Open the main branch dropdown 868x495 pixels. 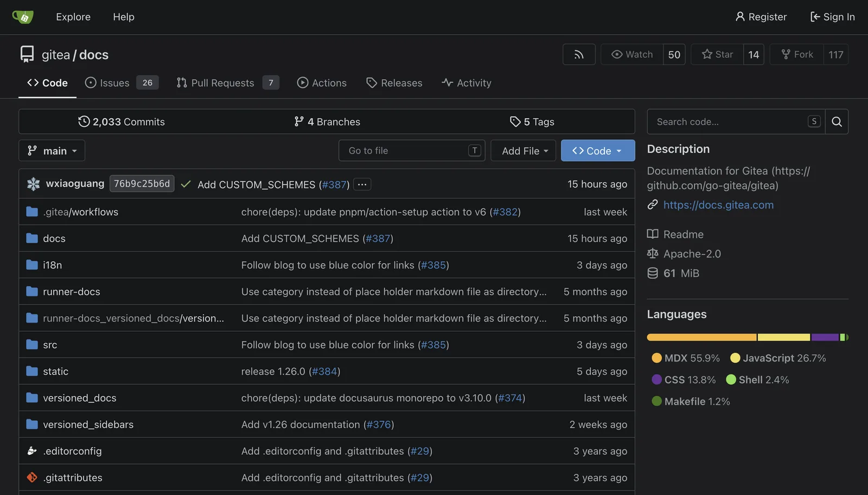(x=52, y=150)
